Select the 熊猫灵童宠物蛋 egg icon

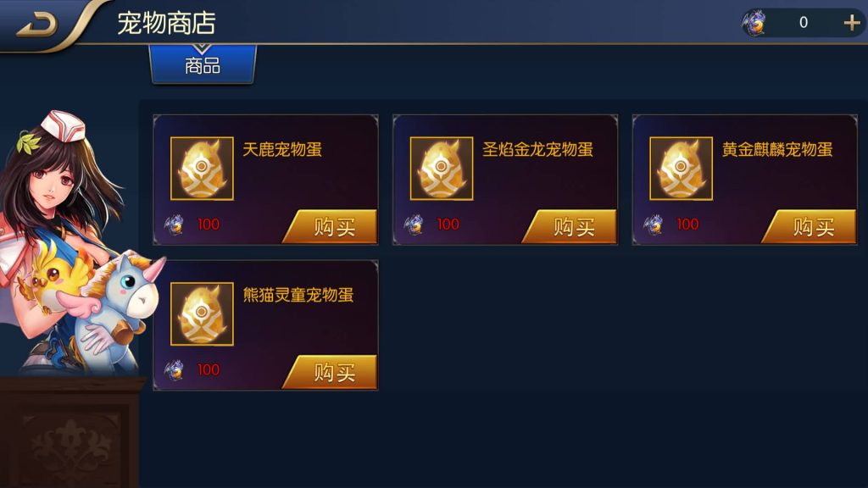point(202,313)
